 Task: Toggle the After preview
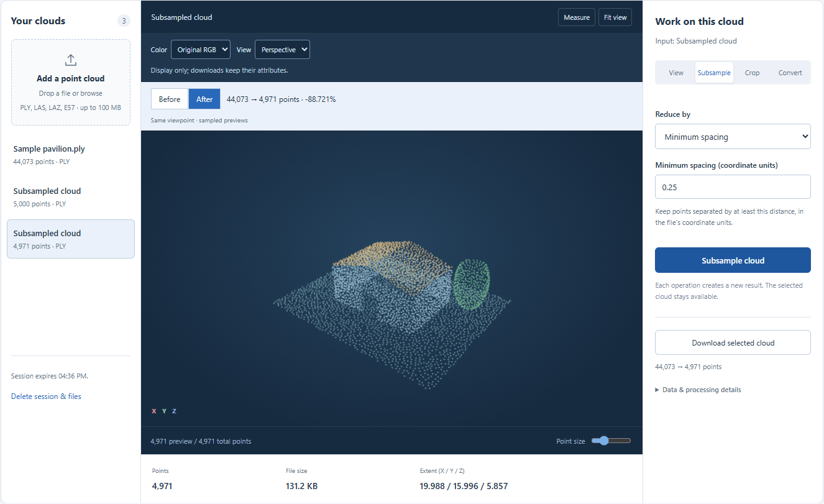pos(204,99)
